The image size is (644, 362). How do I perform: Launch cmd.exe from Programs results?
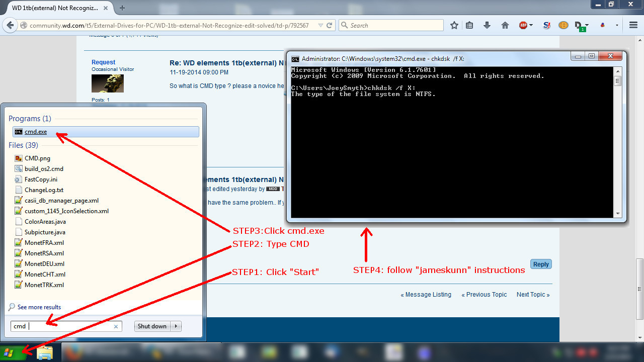click(x=106, y=132)
